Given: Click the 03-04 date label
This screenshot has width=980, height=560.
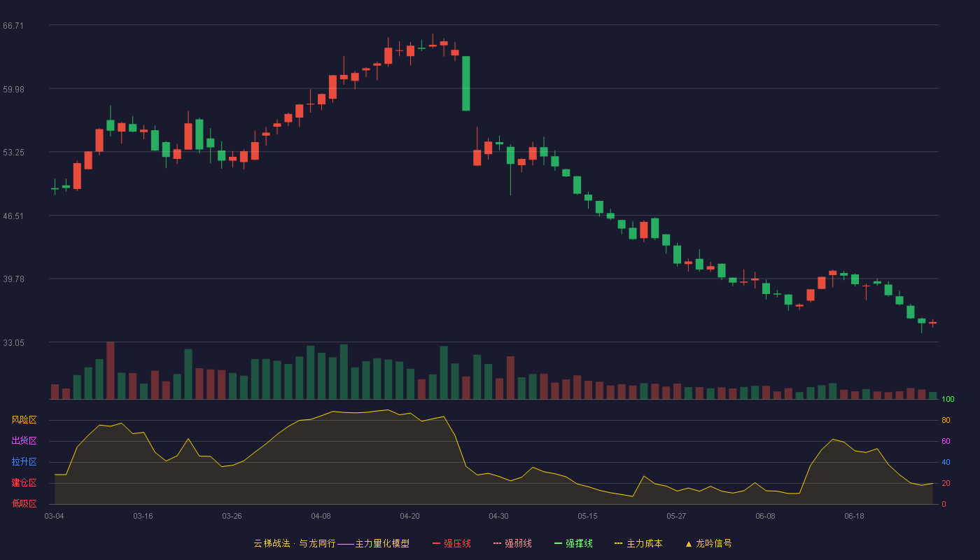Looking at the screenshot, I should point(54,516).
